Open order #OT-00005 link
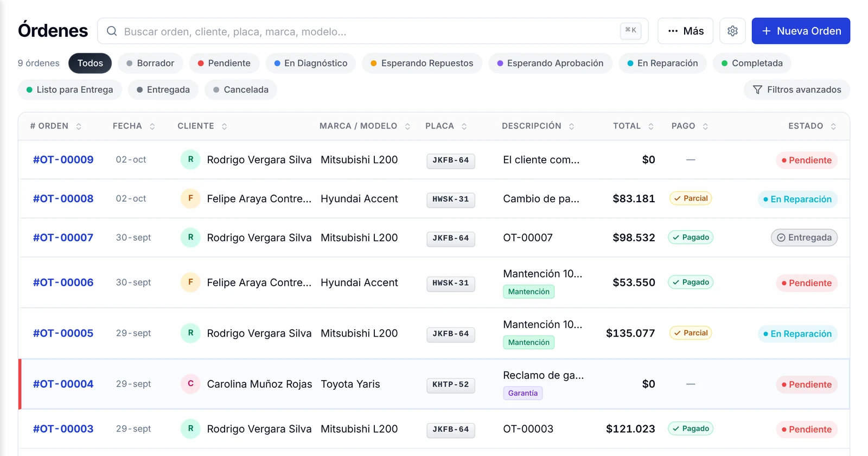Screen dimensions: 868x456 63,333
